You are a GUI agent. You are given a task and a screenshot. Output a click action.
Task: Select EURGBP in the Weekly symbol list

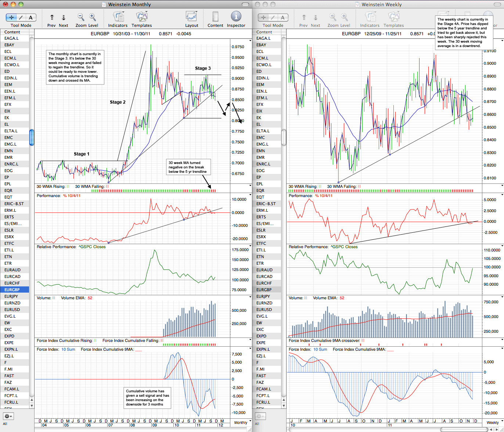point(267,290)
